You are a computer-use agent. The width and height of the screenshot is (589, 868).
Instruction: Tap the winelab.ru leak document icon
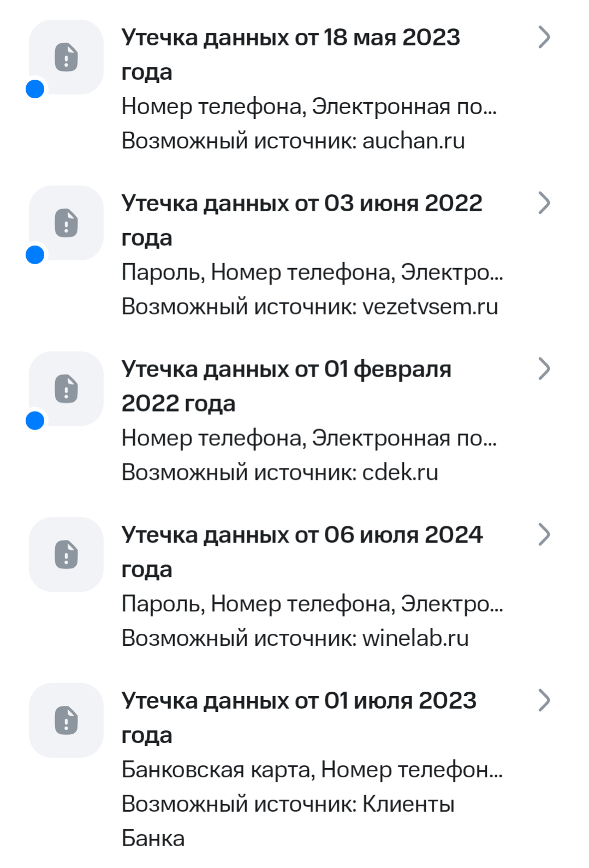pyautogui.click(x=66, y=555)
